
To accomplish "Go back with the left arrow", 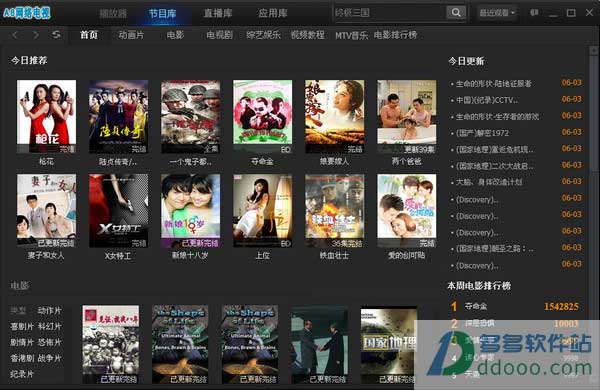I will pos(15,35).
